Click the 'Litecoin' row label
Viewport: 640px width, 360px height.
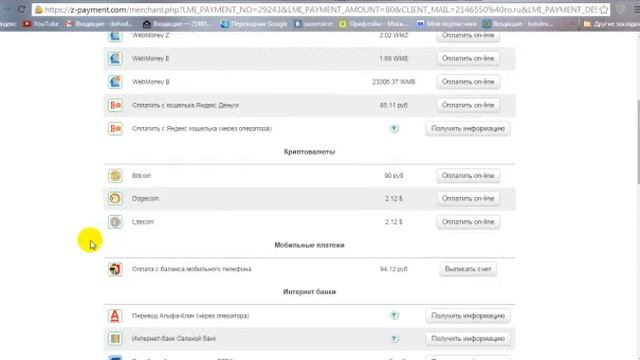[143, 222]
